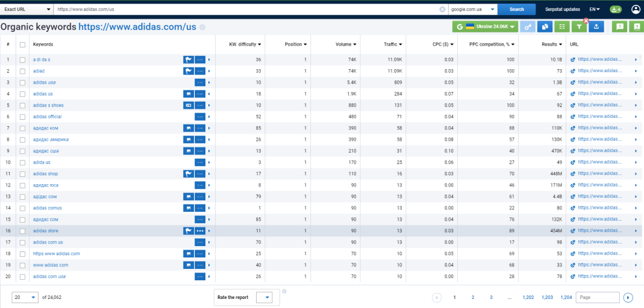Viewport: 644px width, 308px height.
Task: Sort by the Volume column header
Action: point(346,45)
